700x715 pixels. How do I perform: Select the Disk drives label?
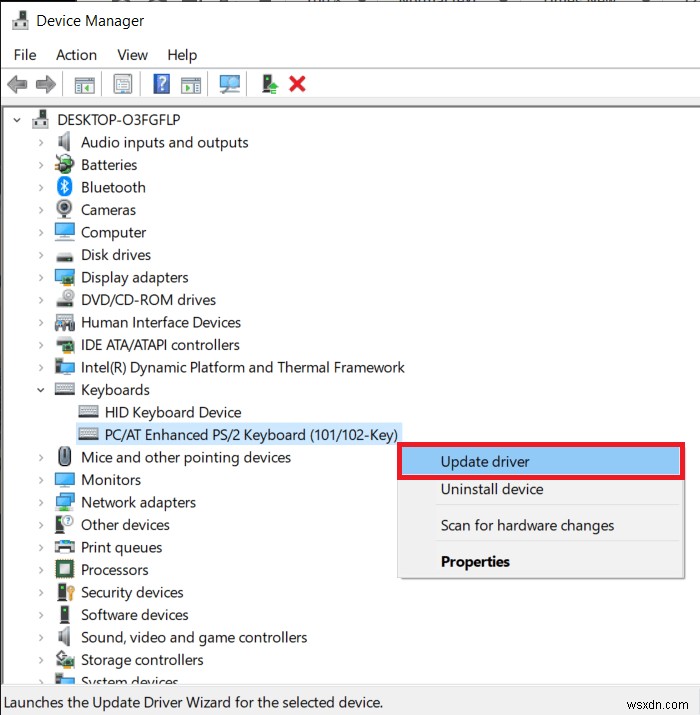tap(116, 254)
